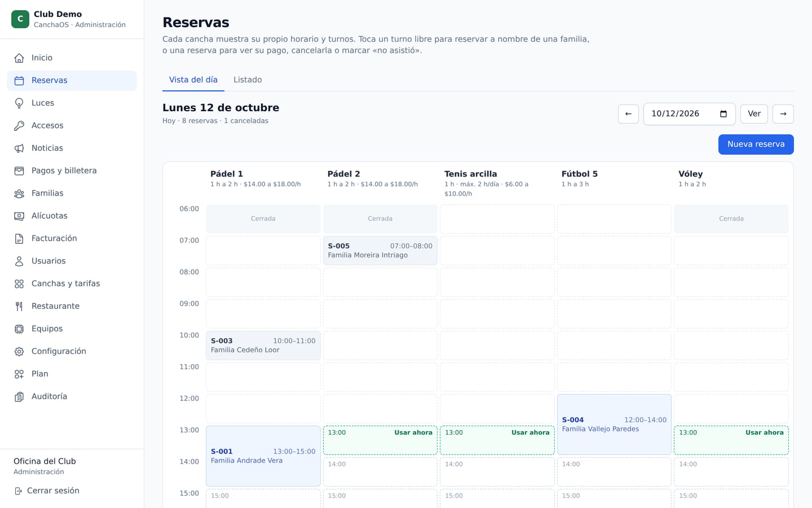Click the Accesos key icon
Viewport: 812px width, 508px height.
(x=19, y=125)
